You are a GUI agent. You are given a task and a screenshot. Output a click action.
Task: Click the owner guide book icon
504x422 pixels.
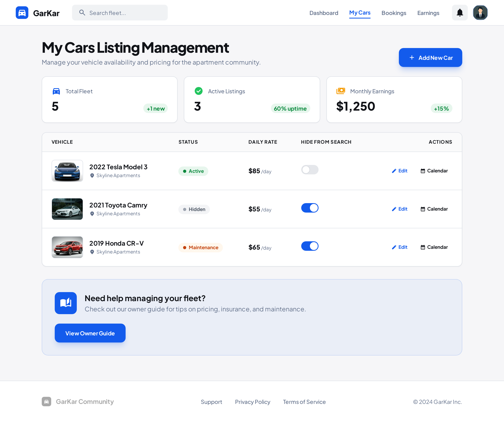point(66,303)
